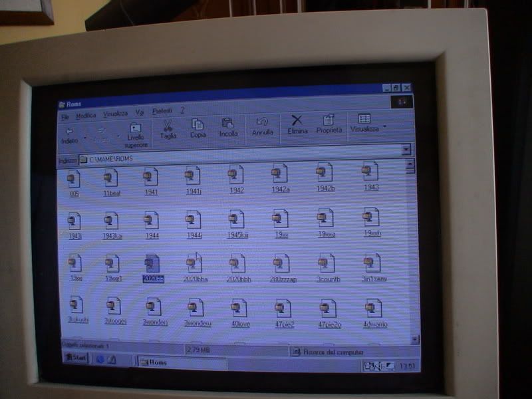Image resolution: width=532 pixels, height=399 pixels.
Task: Click the Start button
Action: pos(76,358)
